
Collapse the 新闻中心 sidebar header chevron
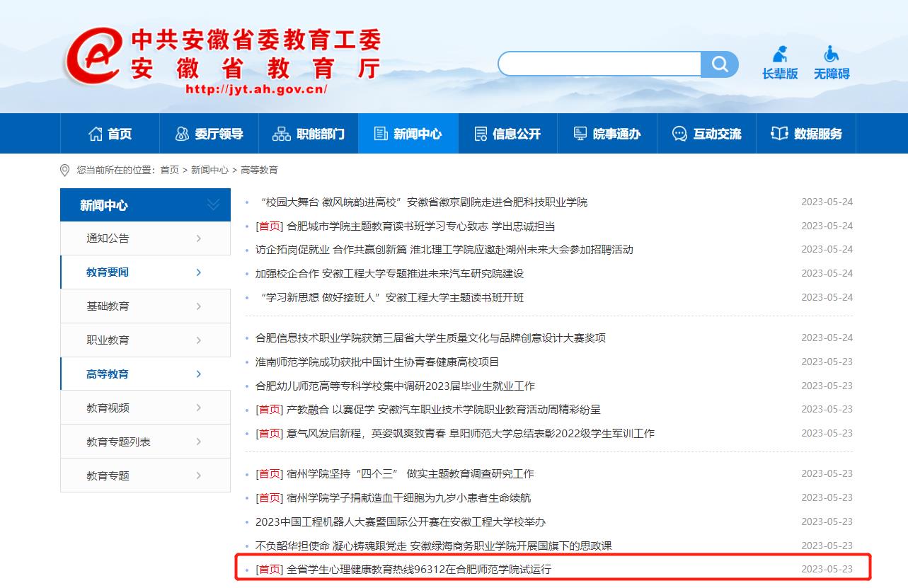tap(213, 205)
